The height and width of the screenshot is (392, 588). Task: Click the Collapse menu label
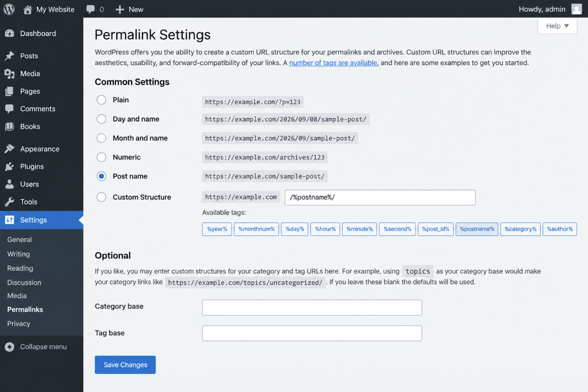43,347
